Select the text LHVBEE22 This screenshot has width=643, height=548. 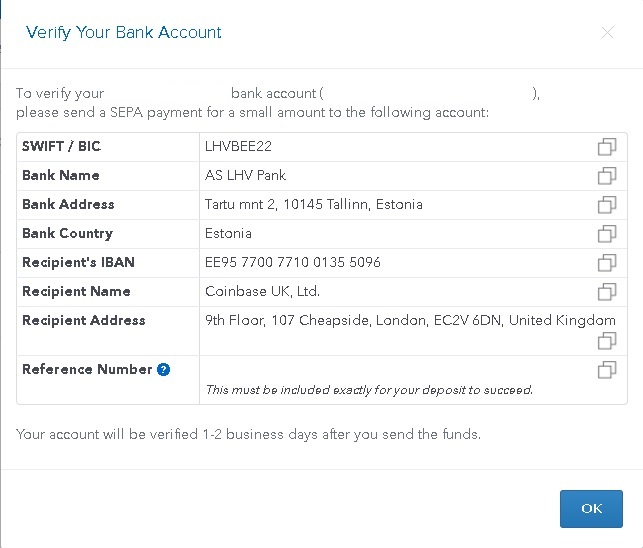tap(238, 146)
